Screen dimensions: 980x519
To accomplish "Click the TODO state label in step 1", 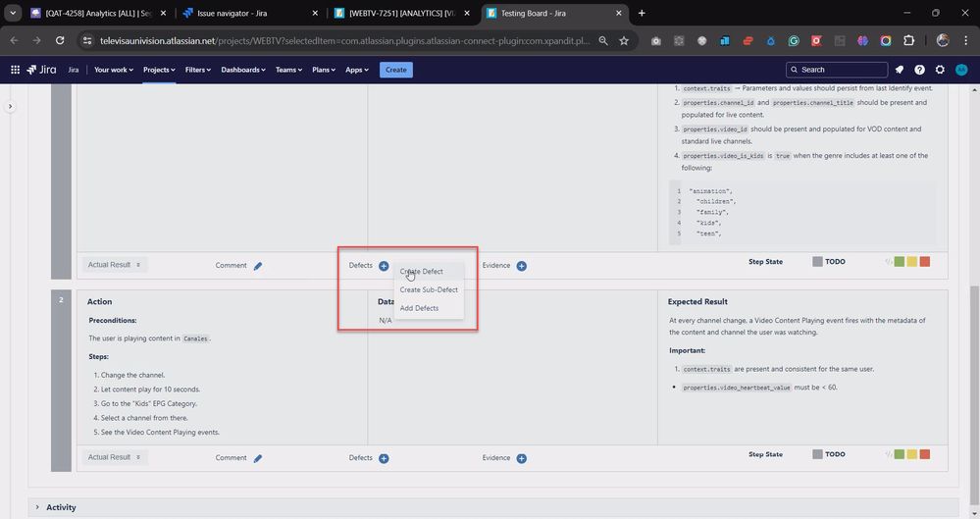I will pyautogui.click(x=835, y=261).
